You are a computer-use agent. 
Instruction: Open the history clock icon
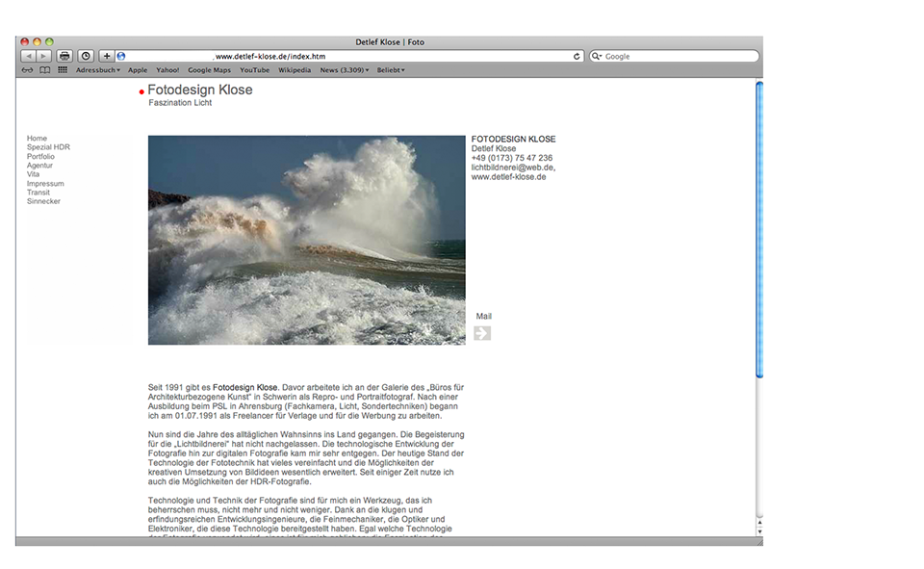(86, 56)
